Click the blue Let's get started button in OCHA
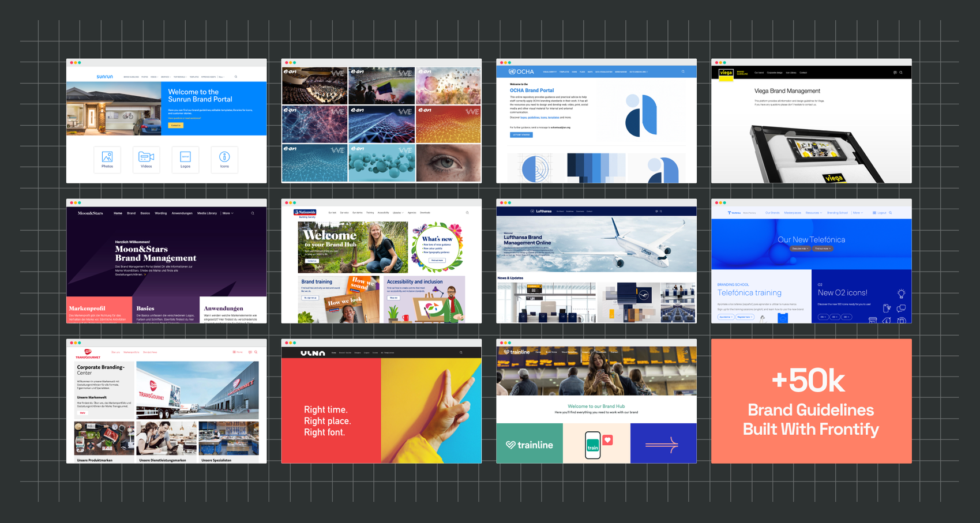The width and height of the screenshot is (980, 523). tap(521, 135)
